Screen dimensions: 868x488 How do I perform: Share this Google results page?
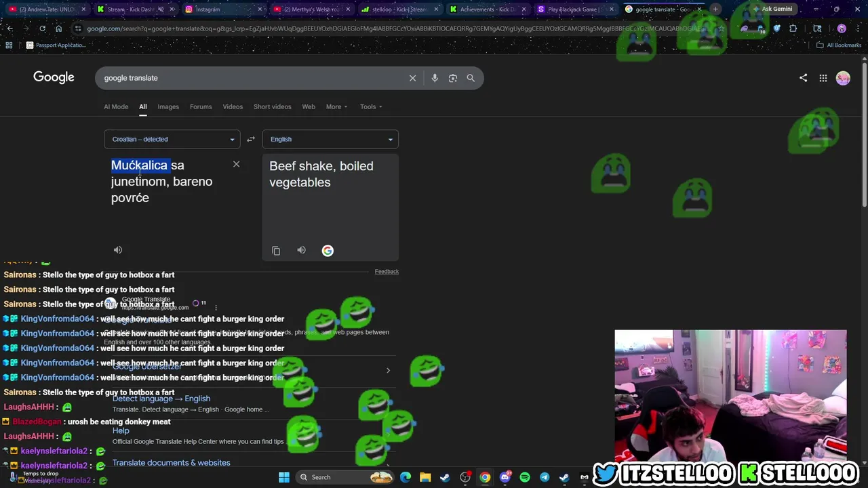pyautogui.click(x=803, y=78)
